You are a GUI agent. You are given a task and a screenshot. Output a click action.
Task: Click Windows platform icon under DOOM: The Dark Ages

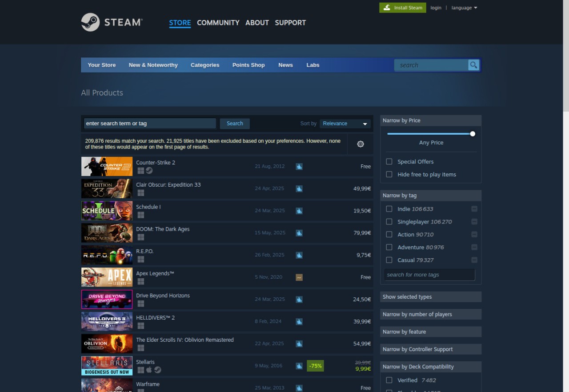tap(140, 237)
